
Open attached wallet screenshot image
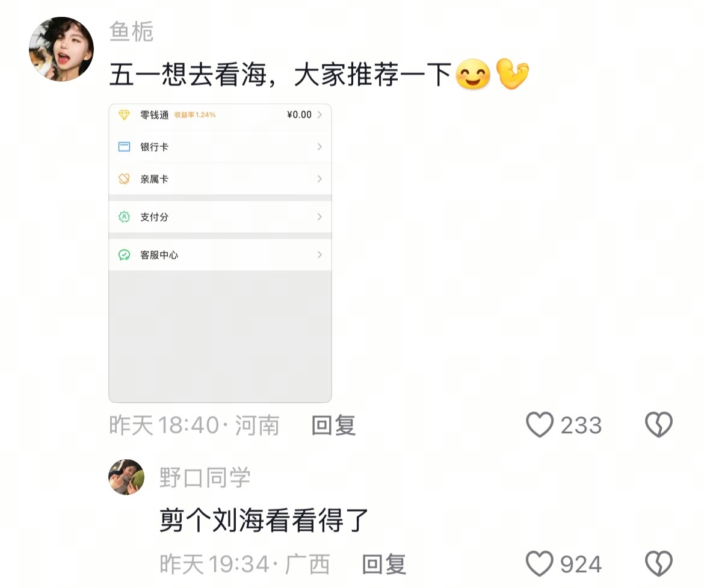(220, 253)
